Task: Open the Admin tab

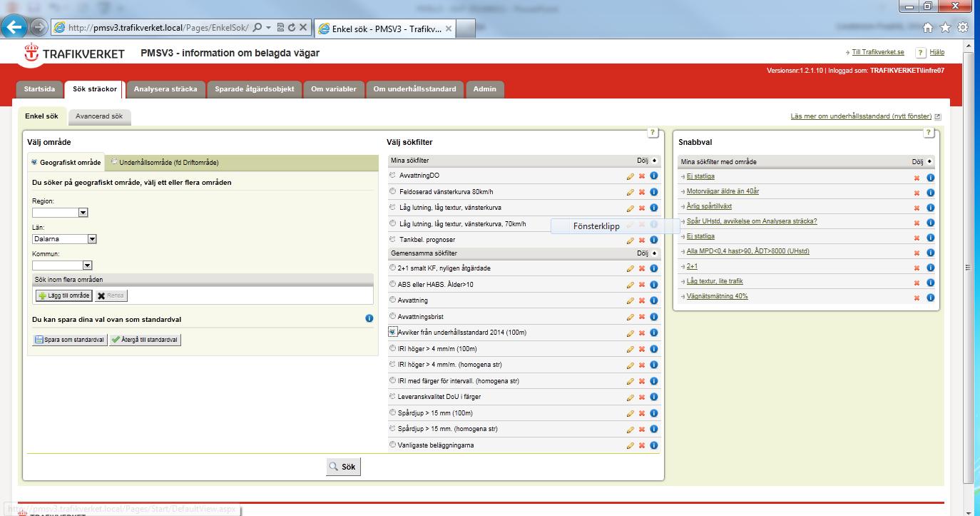Action: click(x=485, y=89)
